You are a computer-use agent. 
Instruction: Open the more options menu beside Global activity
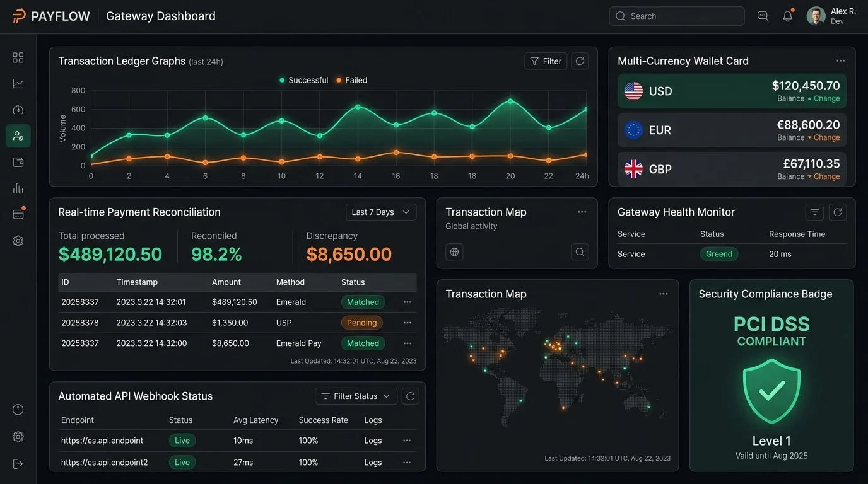(582, 212)
